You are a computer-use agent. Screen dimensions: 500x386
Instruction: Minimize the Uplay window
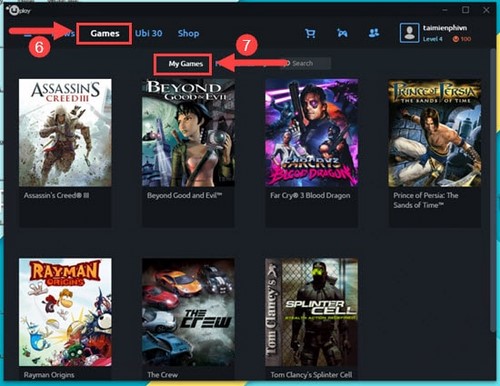tap(445, 10)
